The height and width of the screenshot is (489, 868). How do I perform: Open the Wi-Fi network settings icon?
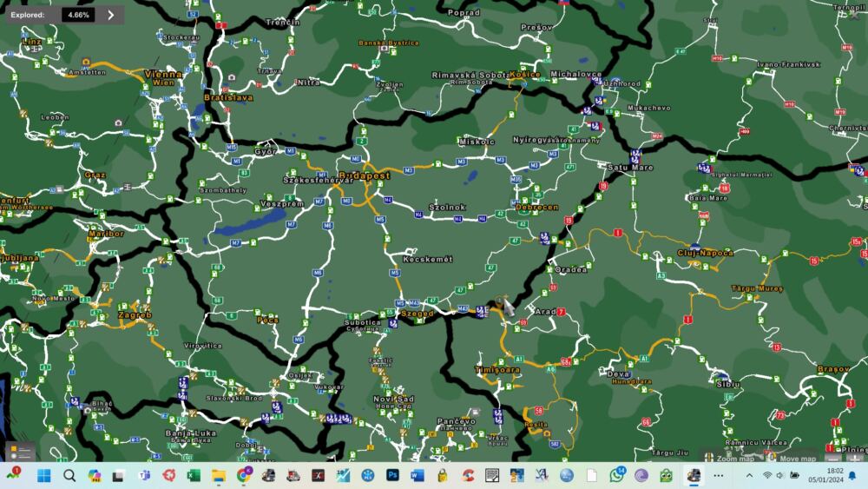(767, 475)
